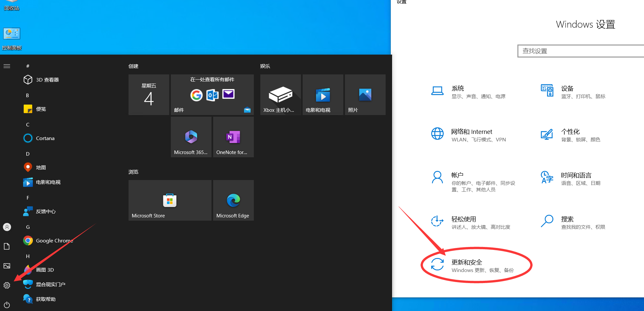Click the power button in Start menu
The height and width of the screenshot is (311, 644).
click(x=7, y=305)
